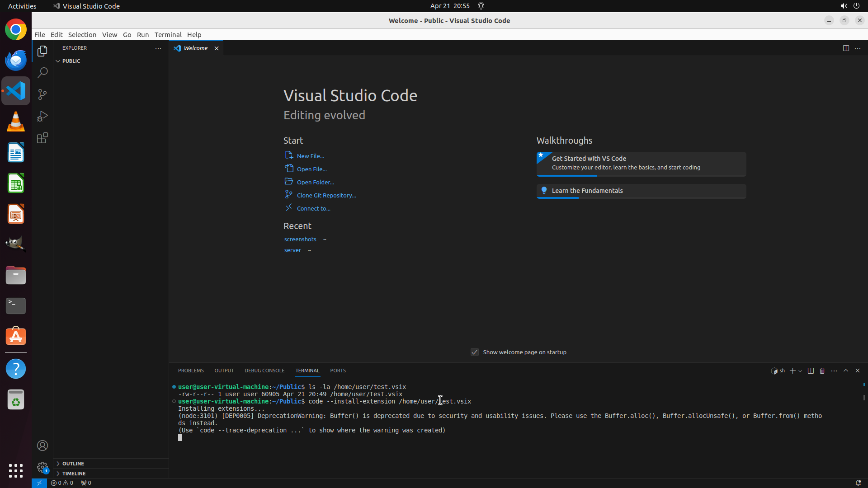Toggle notifications bell in status bar

point(858,483)
